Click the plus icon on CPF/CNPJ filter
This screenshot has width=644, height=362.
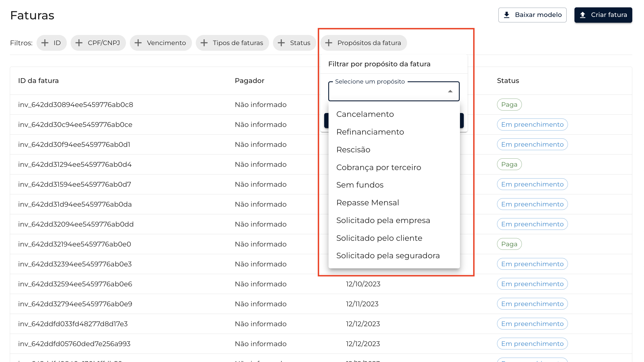point(79,43)
